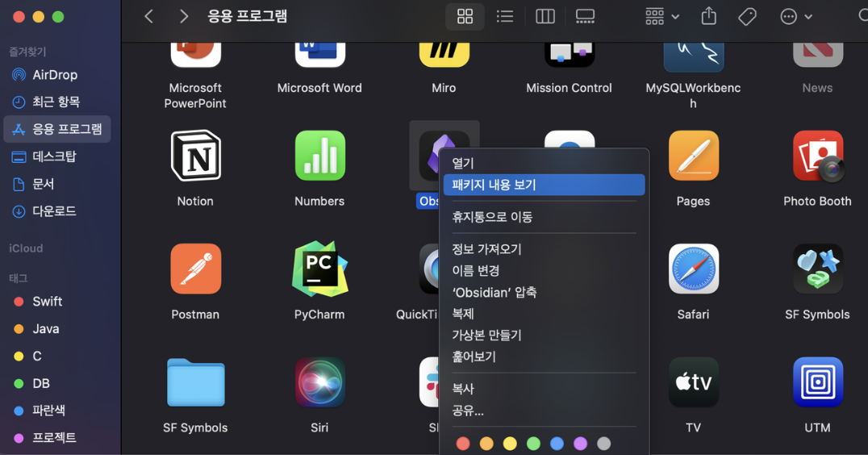Choose 정보 가져오기 in context menu
The image size is (868, 455).
pos(545,249)
